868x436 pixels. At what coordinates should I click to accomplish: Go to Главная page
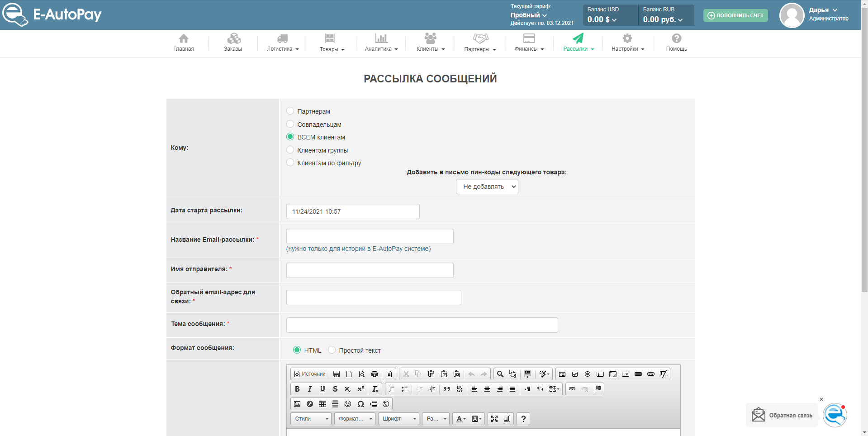click(x=184, y=43)
